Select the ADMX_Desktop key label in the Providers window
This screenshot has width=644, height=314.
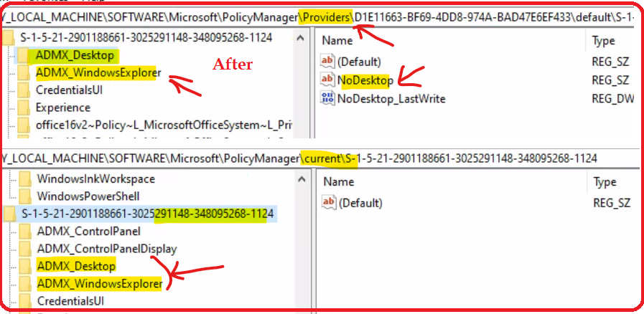point(75,55)
